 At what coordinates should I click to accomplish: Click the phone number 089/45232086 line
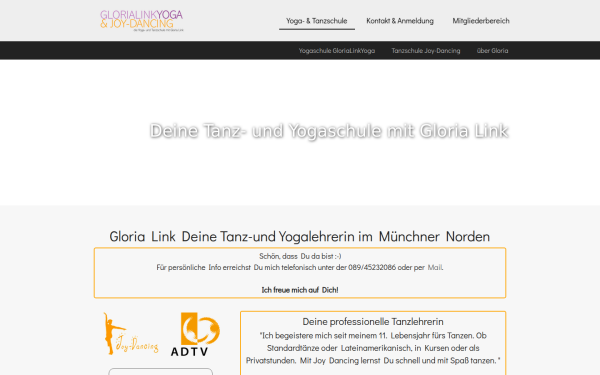(x=300, y=267)
